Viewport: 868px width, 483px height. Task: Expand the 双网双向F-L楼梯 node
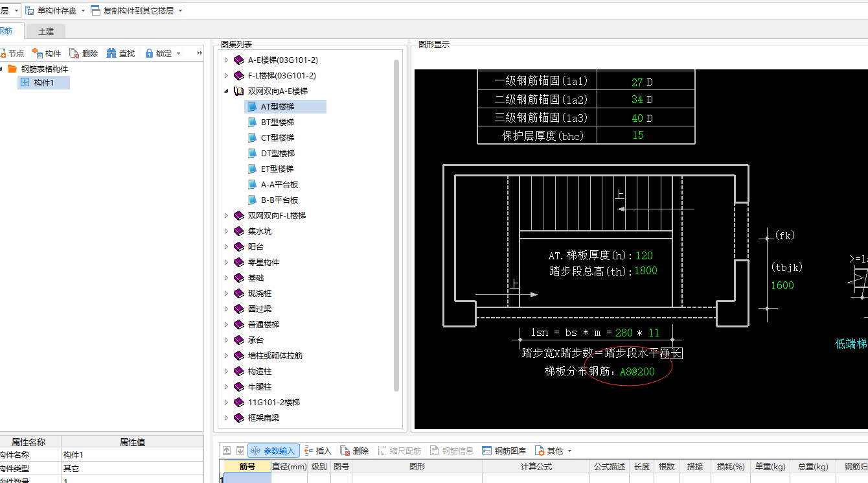pyautogui.click(x=226, y=215)
